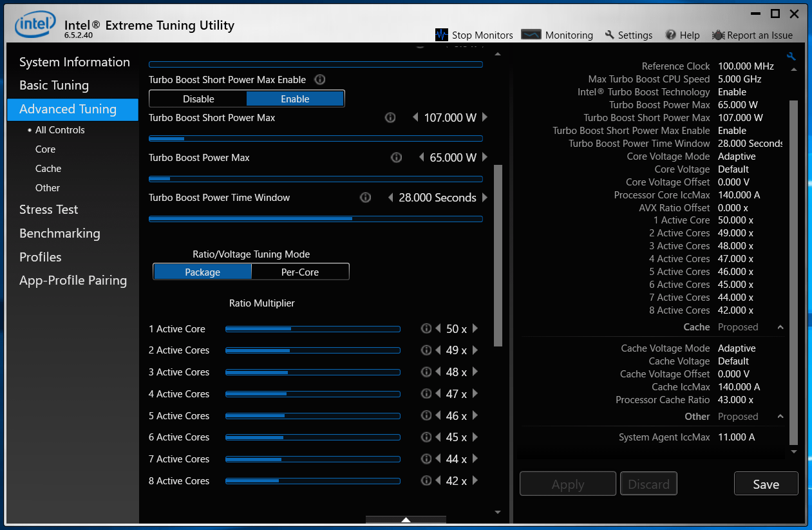Screen dimensions: 812x530
Task: Click the scroll-down arrow of center panel
Action: tap(498, 512)
